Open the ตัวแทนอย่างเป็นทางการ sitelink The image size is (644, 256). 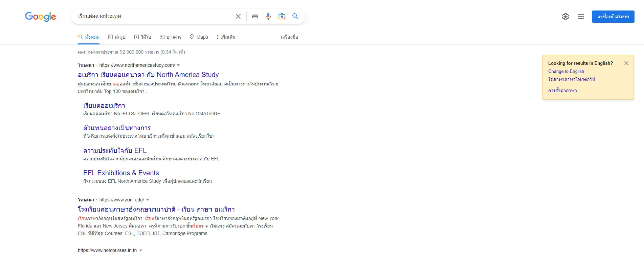117,128
